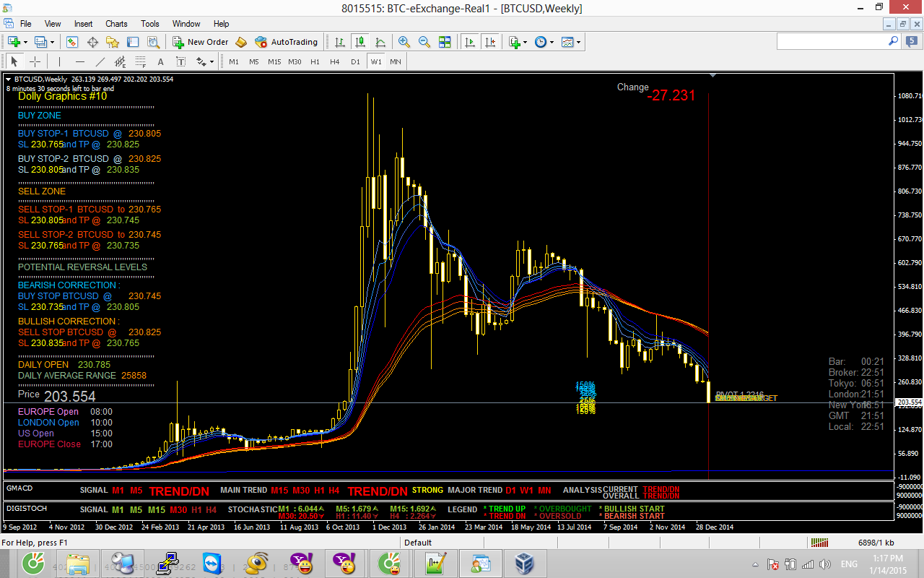Click the Zoom Out magnifier icon
Image resolution: width=924 pixels, height=578 pixels.
(424, 42)
